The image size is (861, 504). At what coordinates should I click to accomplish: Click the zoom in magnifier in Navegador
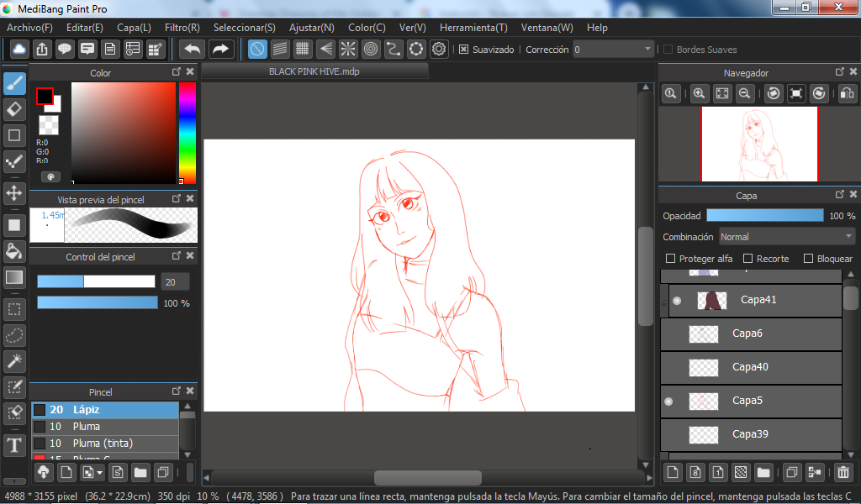point(699,94)
